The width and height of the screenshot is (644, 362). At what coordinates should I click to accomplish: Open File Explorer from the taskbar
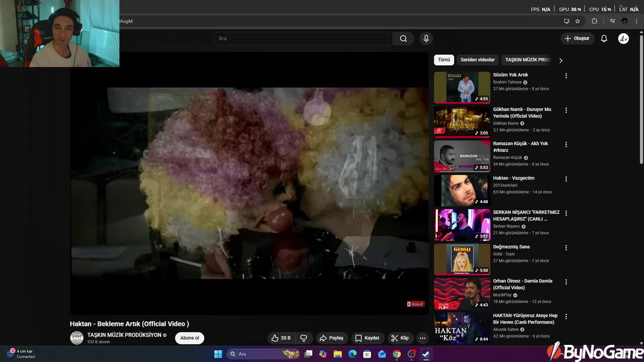pos(338,354)
